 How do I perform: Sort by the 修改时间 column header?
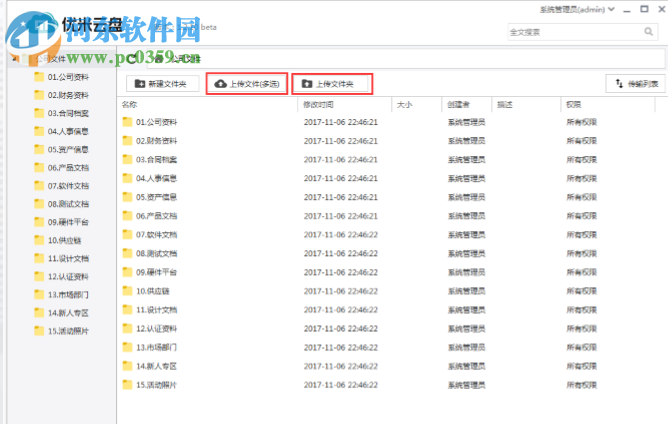318,104
